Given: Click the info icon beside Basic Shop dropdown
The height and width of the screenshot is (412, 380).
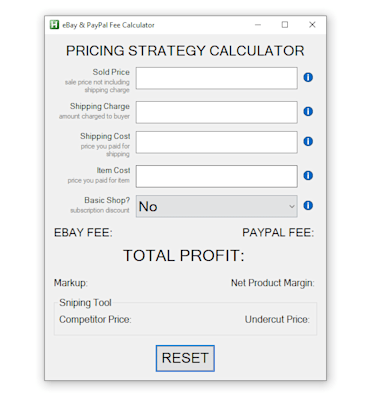Looking at the screenshot, I should pos(308,205).
